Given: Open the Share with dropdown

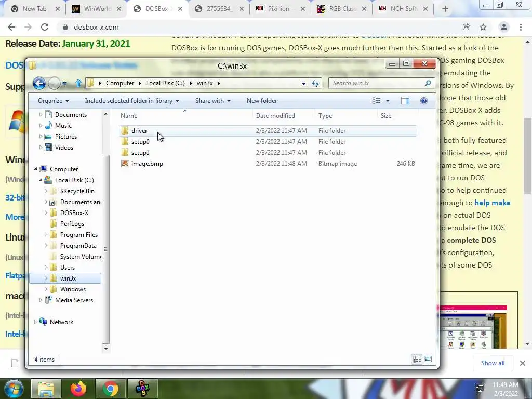Looking at the screenshot, I should tap(212, 101).
